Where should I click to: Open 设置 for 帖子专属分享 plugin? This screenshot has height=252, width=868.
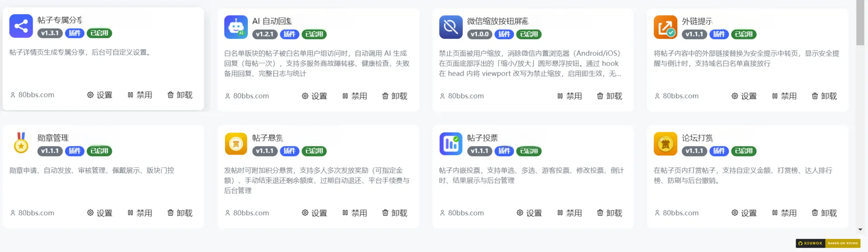pos(100,95)
